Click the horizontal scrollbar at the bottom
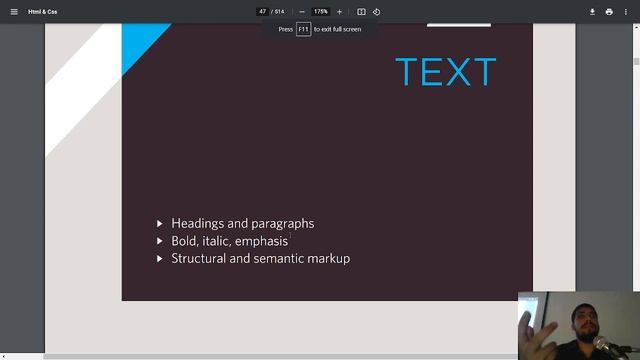Viewport: 640px width, 360px height. click(280, 357)
